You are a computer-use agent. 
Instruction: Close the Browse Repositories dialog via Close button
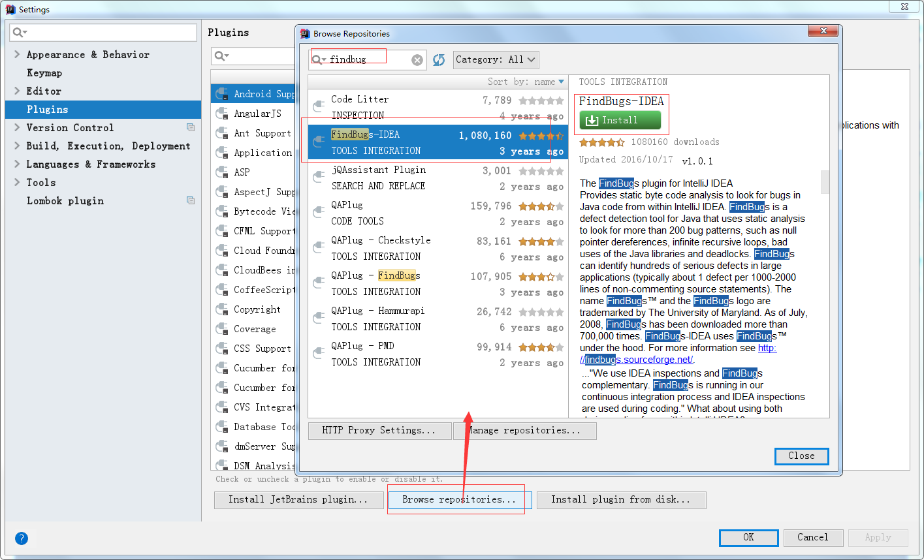801,456
